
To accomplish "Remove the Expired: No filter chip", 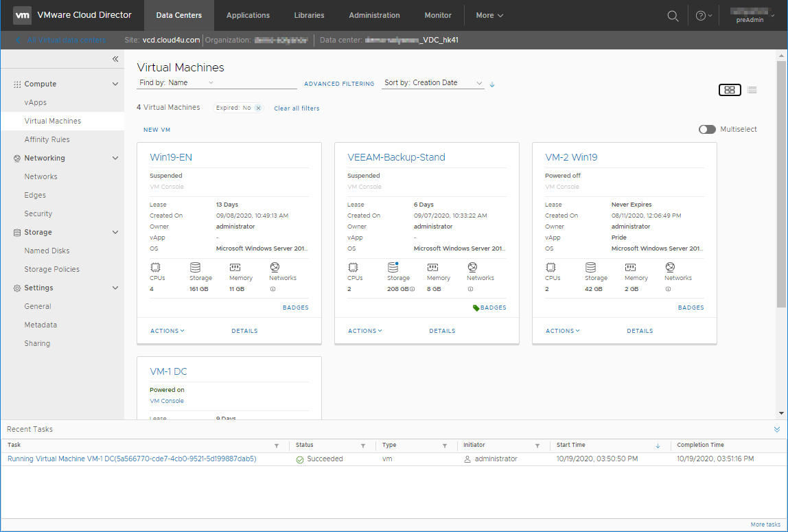I will point(258,108).
